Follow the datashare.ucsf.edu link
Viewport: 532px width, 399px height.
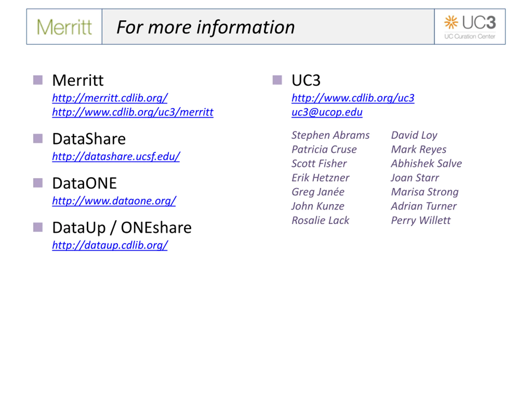click(x=116, y=156)
